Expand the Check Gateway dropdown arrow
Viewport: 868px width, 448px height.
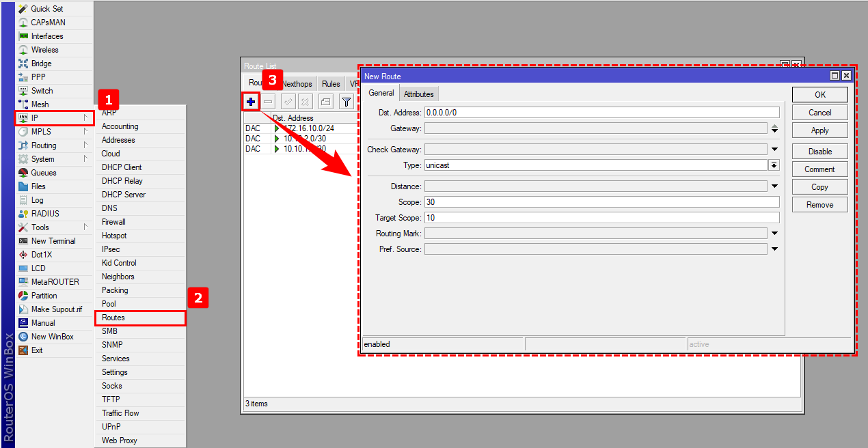point(774,150)
